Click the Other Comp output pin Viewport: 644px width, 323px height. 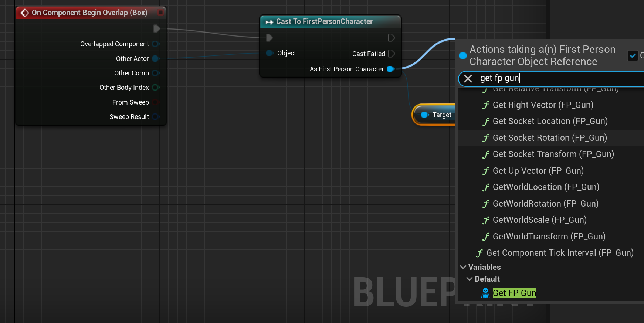[x=156, y=73]
